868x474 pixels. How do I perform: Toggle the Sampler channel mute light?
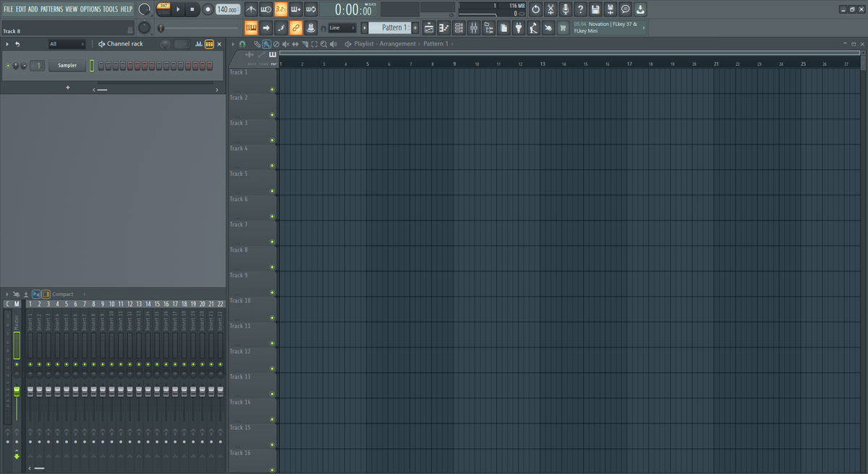coord(8,66)
